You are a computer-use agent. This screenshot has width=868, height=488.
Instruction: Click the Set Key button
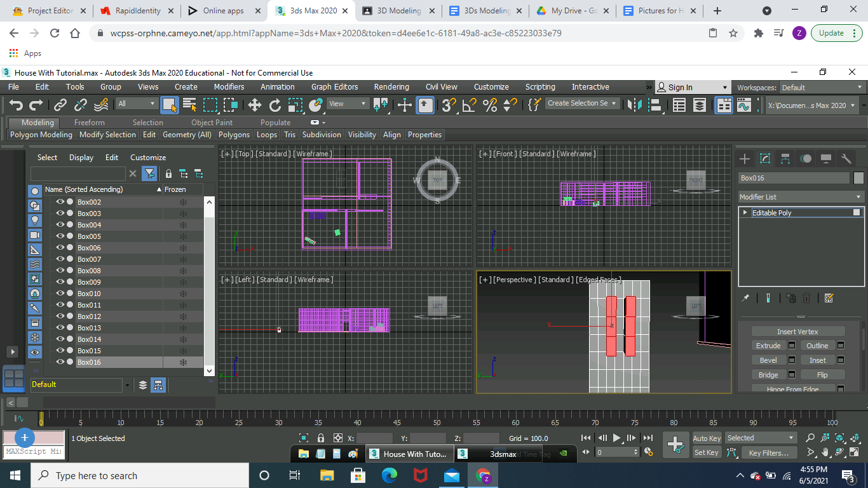[707, 452]
